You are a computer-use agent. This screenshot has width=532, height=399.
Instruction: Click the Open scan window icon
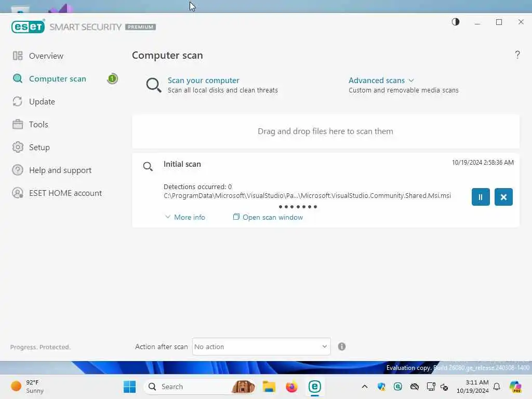click(x=236, y=217)
